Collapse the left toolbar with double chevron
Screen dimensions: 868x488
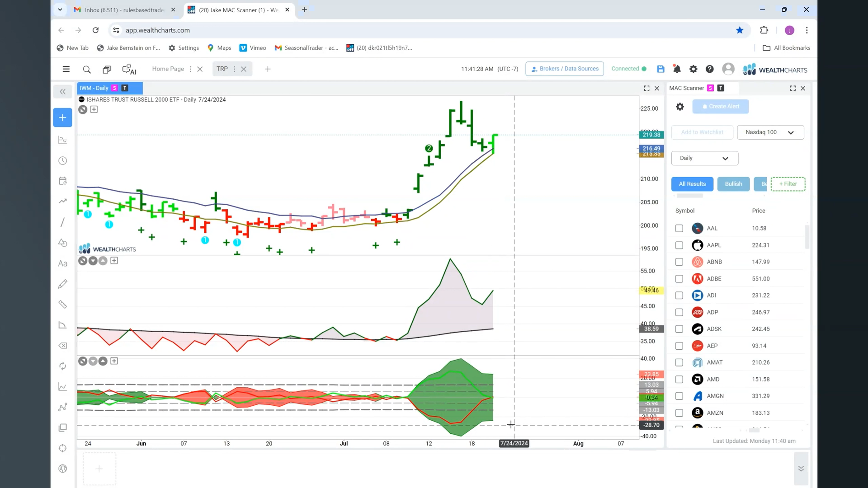coord(63,92)
